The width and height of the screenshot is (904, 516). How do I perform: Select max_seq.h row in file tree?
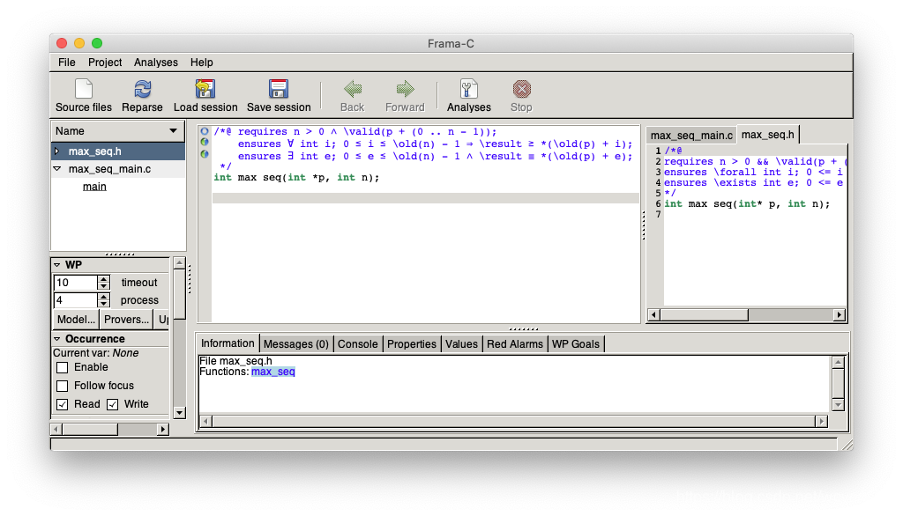tap(118, 151)
